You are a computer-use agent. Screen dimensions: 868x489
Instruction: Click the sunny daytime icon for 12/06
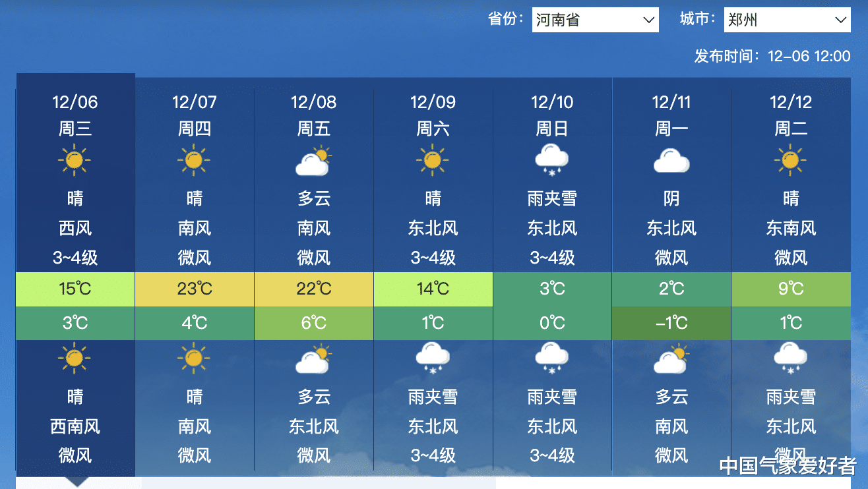pos(75,159)
